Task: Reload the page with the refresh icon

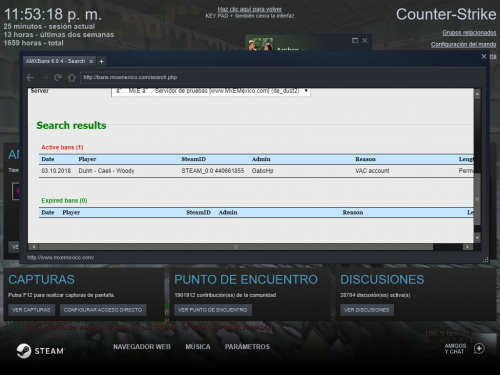Action: 58,78
